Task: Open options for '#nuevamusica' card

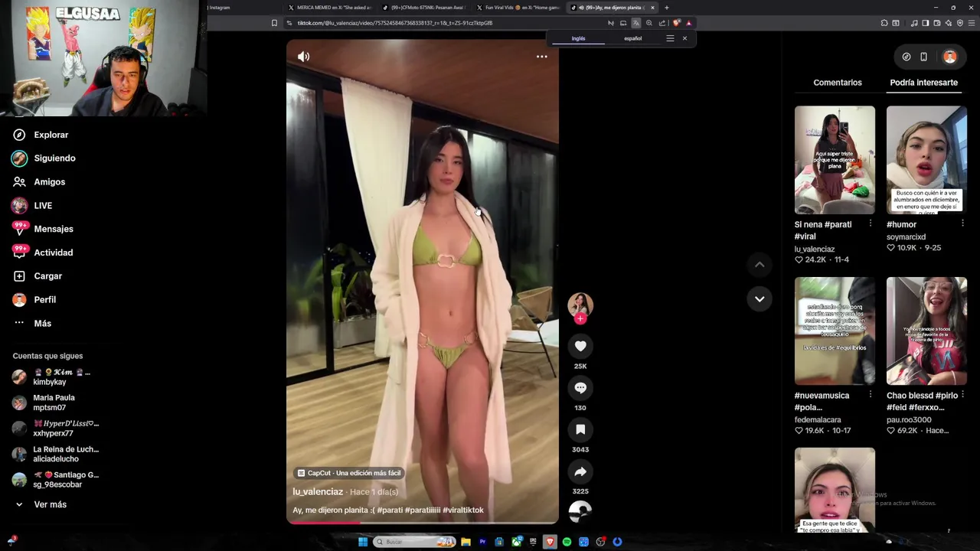Action: point(871,394)
